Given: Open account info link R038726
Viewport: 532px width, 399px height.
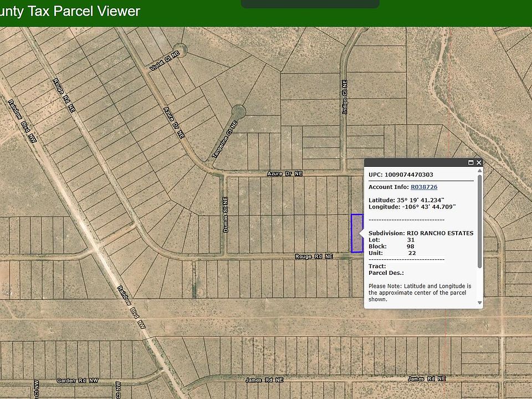Looking at the screenshot, I should (423, 187).
